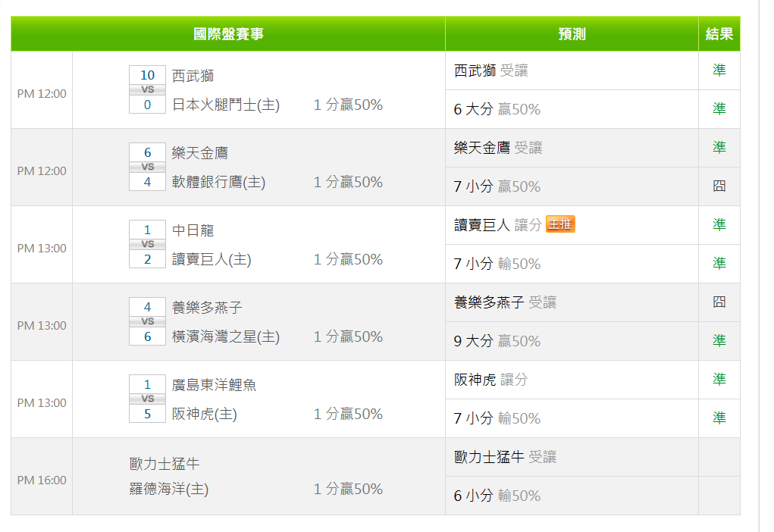Select team 軟體銀行鷹(主)
The image size is (774, 532).
pyautogui.click(x=218, y=182)
